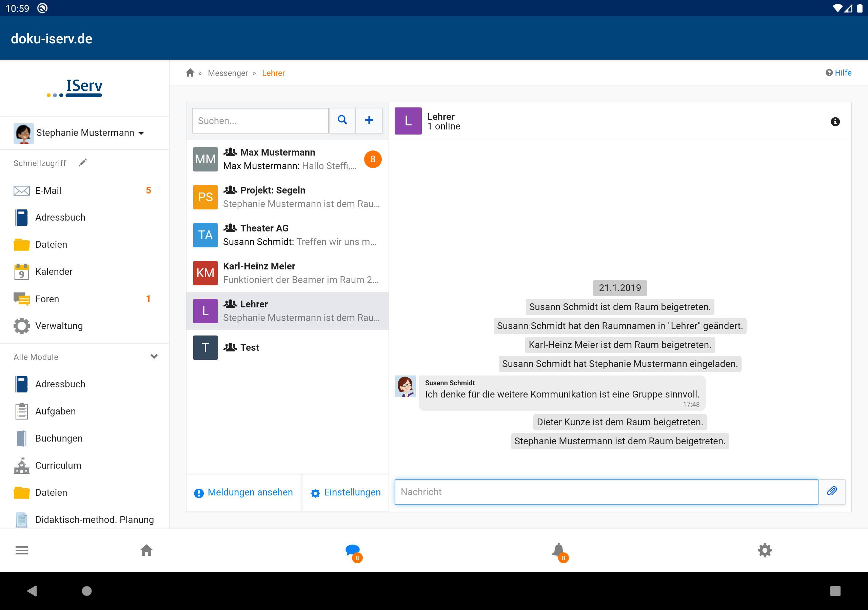The image size is (868, 610).
Task: Go to Messenger breadcrumb
Action: click(x=228, y=73)
